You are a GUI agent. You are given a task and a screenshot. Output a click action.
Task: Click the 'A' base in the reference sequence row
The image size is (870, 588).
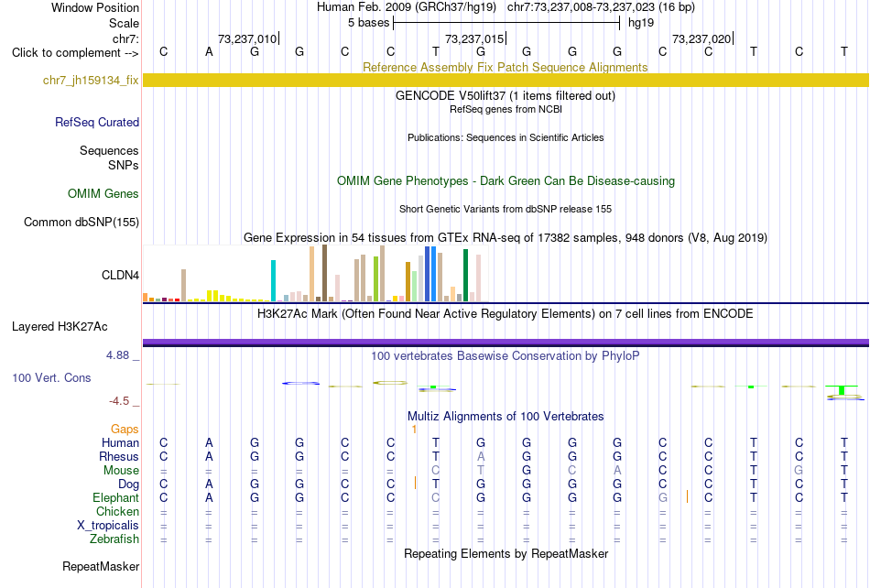(209, 52)
